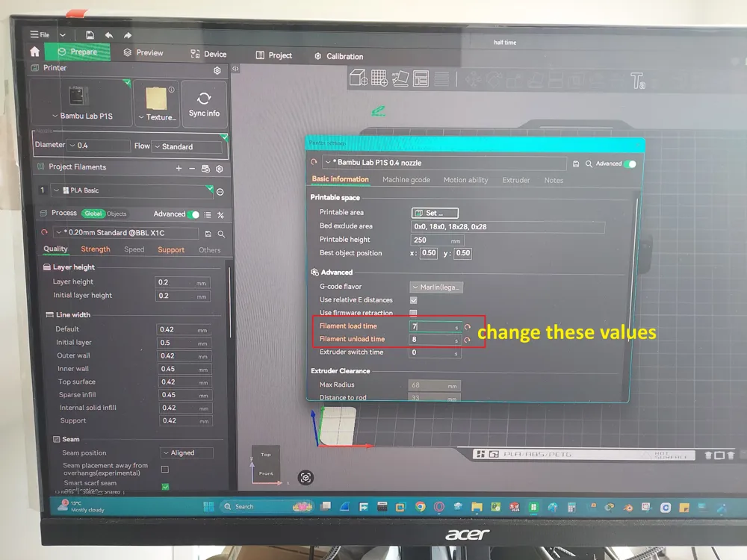Click the save icon in top bar
The width and height of the screenshot is (747, 560).
click(x=90, y=35)
